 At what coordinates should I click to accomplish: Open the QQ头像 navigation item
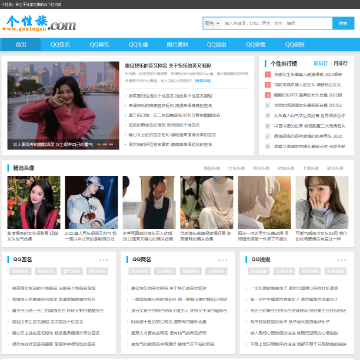(138, 45)
